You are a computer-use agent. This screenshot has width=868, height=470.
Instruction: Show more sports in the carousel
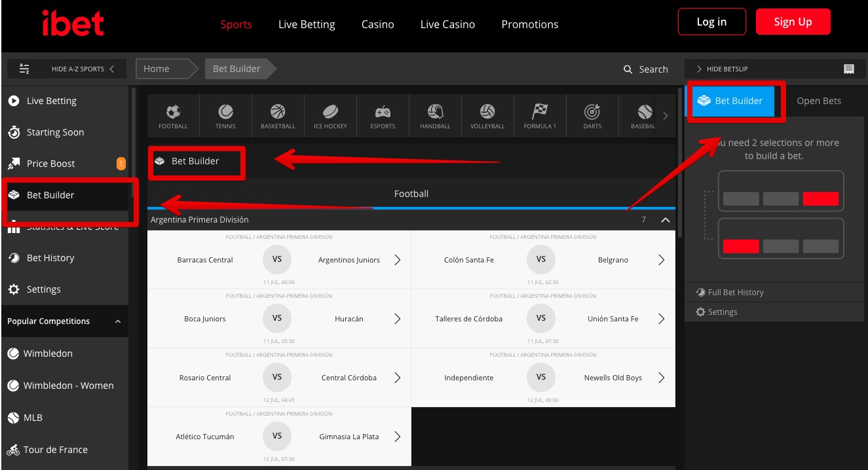click(x=666, y=116)
